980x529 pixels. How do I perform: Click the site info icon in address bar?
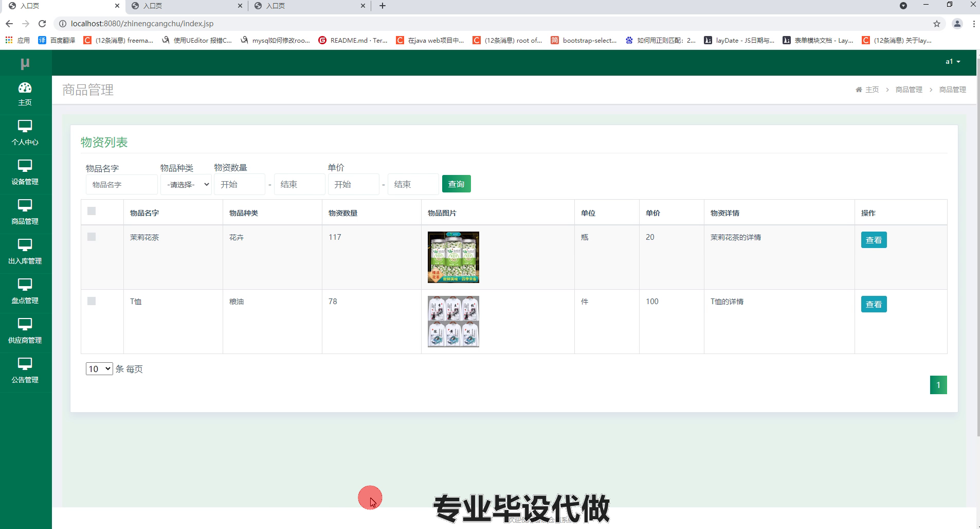62,24
